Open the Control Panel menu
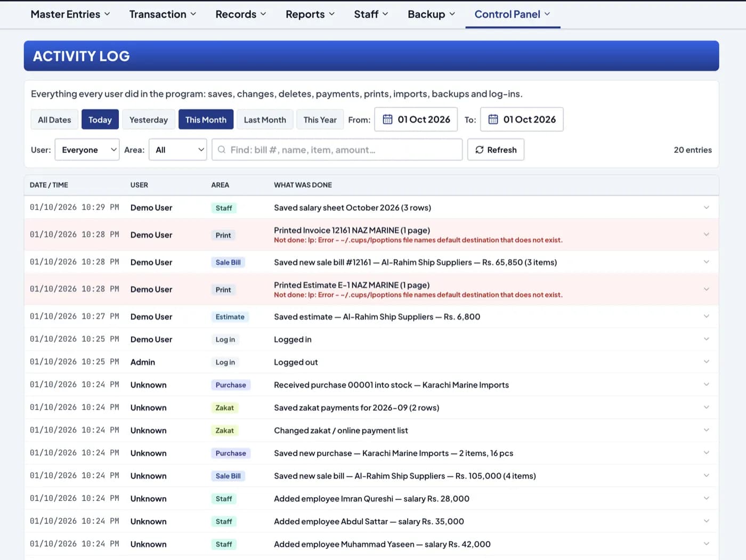 click(513, 14)
